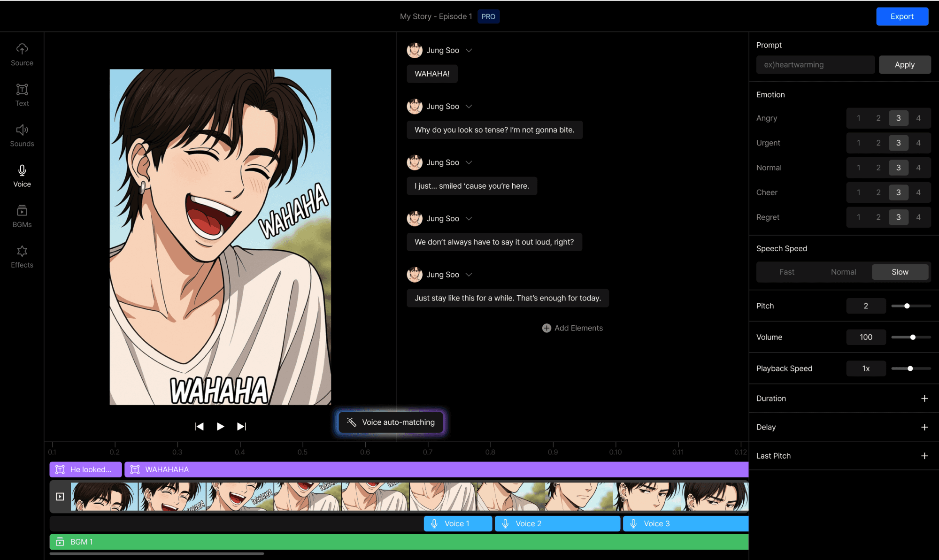Expand the Last Pitch section
The image size is (939, 560).
[x=924, y=456]
